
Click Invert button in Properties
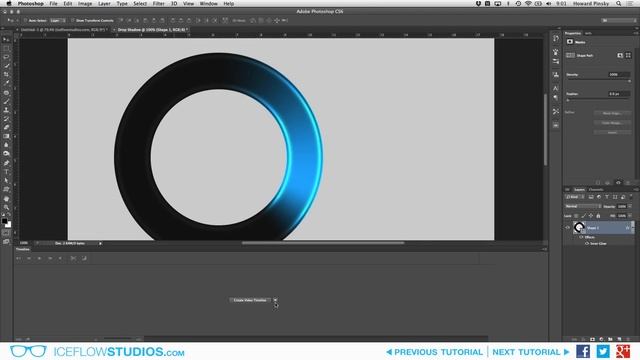612,133
